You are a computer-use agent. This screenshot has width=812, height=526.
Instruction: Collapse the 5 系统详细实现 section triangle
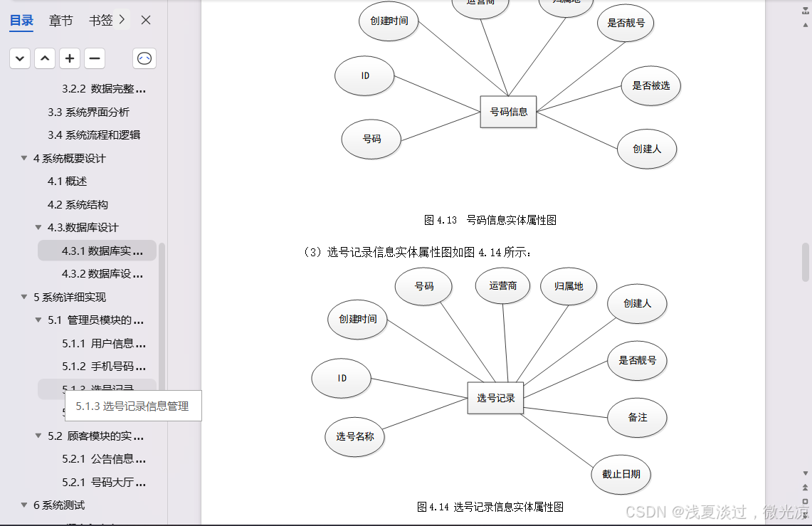[x=23, y=297]
